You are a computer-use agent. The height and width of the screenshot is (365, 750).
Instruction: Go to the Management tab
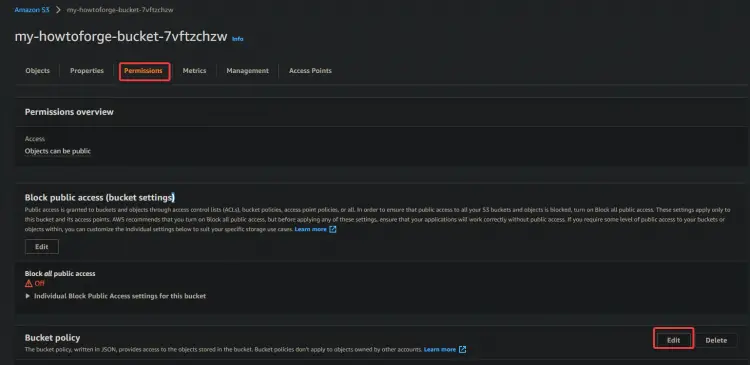tap(247, 71)
